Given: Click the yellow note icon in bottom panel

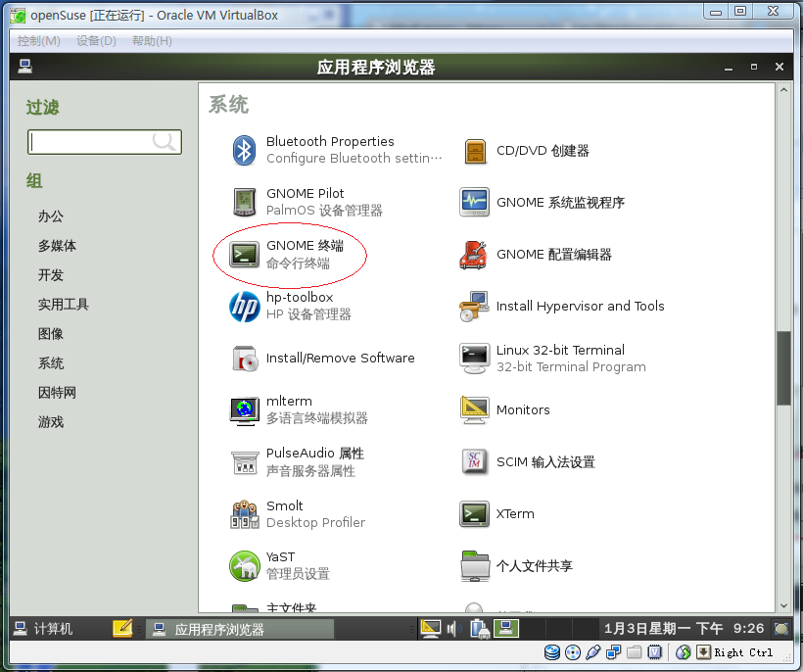Looking at the screenshot, I should [x=122, y=629].
